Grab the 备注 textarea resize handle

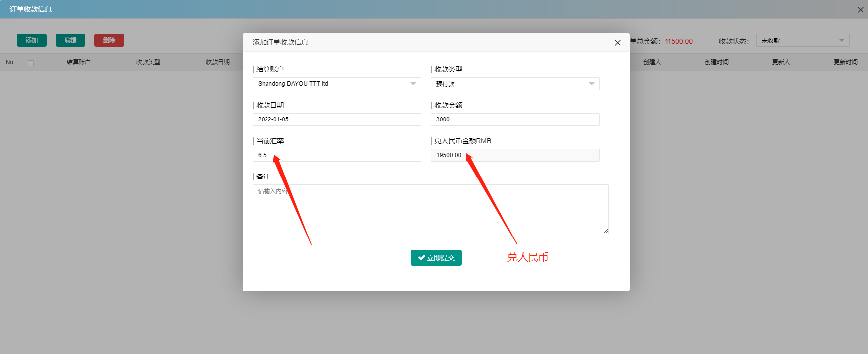click(x=606, y=231)
